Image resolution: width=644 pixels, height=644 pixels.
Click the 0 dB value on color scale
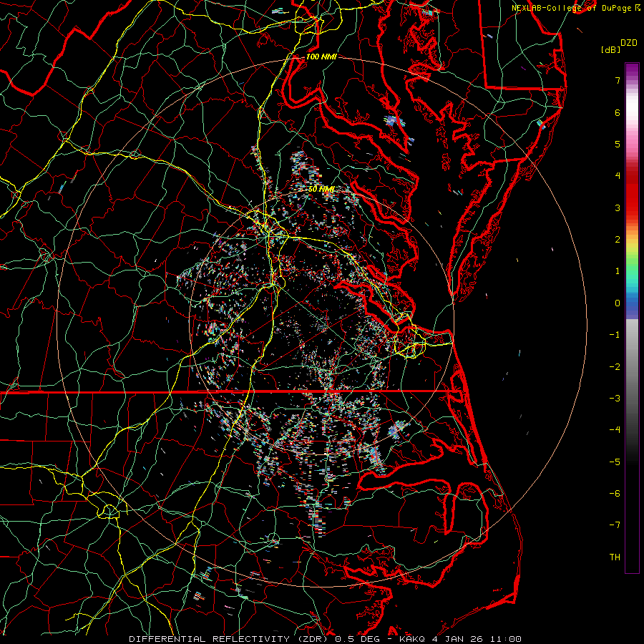point(618,303)
